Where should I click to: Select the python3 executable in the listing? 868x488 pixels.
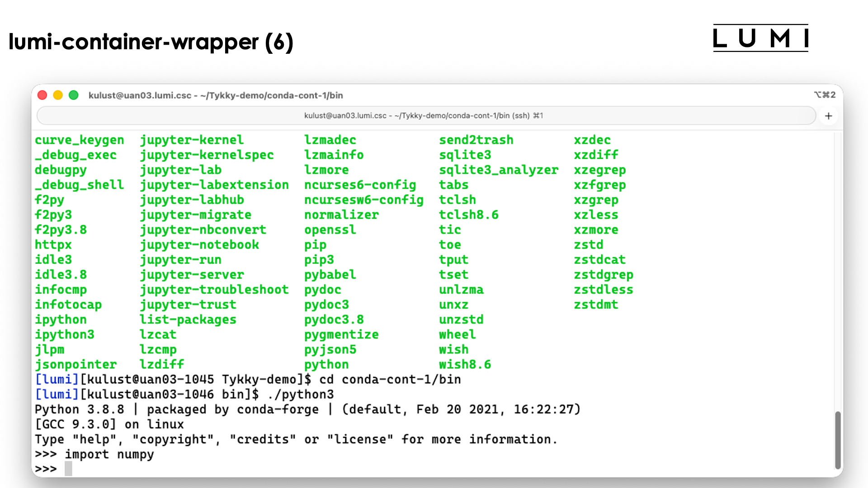[326, 364]
